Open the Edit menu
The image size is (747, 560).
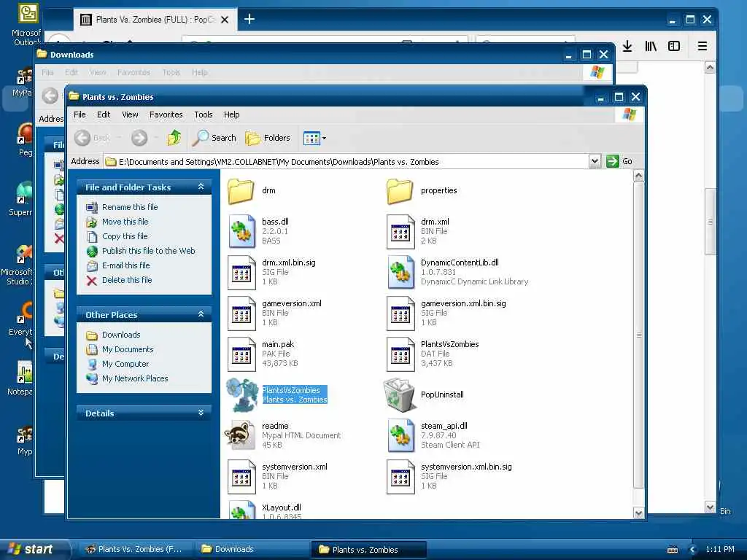pyautogui.click(x=104, y=114)
